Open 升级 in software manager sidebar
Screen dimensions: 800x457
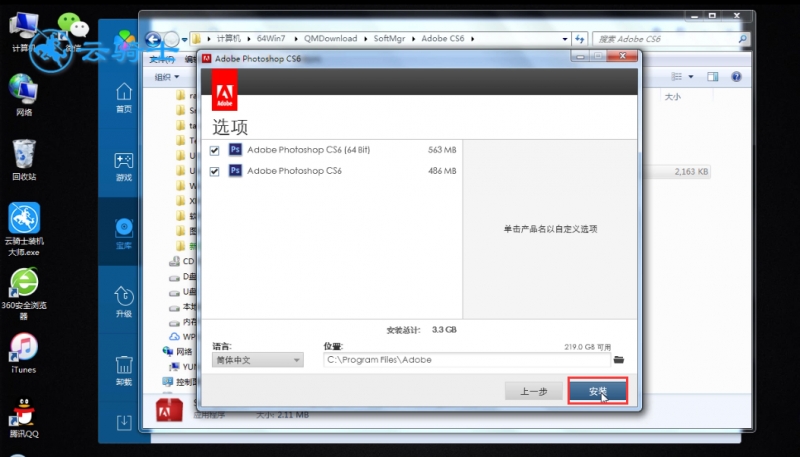pos(124,302)
